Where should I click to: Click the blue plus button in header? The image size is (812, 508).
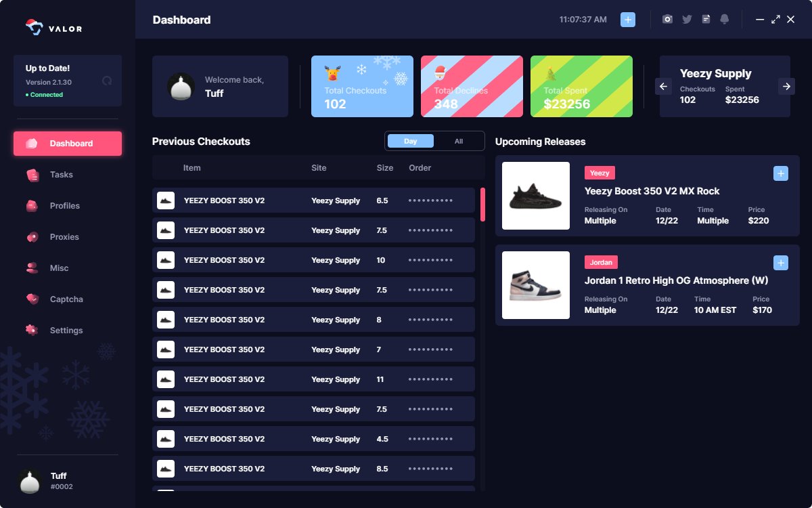628,20
